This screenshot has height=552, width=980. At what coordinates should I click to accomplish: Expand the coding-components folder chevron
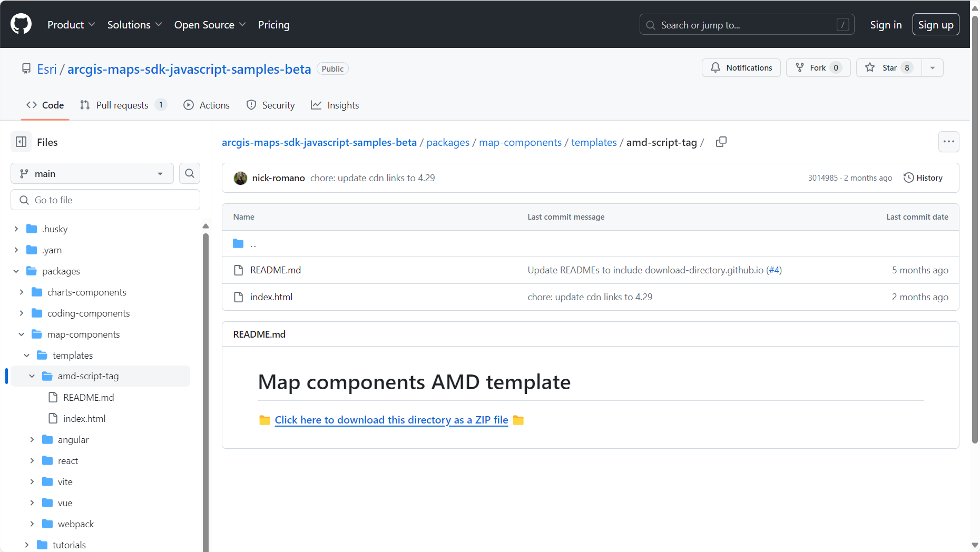click(21, 313)
